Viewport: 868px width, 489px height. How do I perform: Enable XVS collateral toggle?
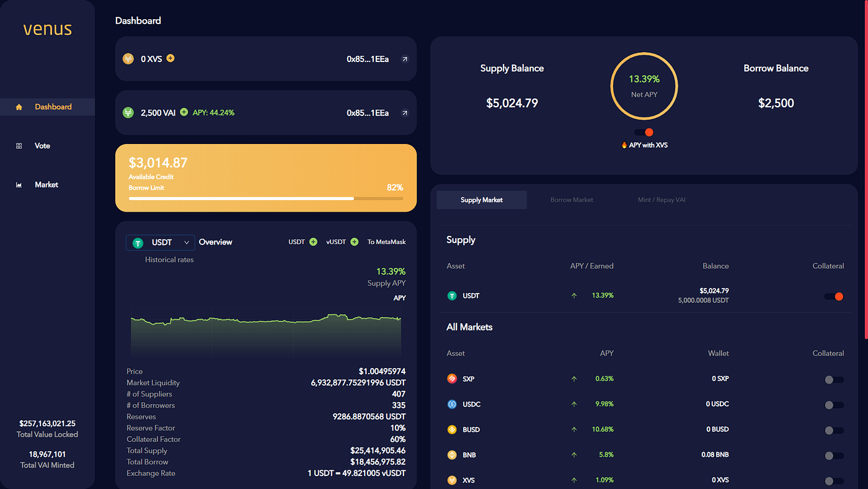click(834, 481)
